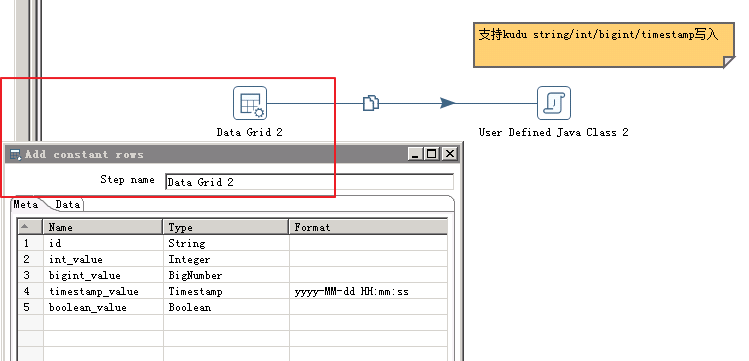This screenshot has width=749, height=361.
Task: Open the 'Timestamp' type cell
Action: point(226,291)
